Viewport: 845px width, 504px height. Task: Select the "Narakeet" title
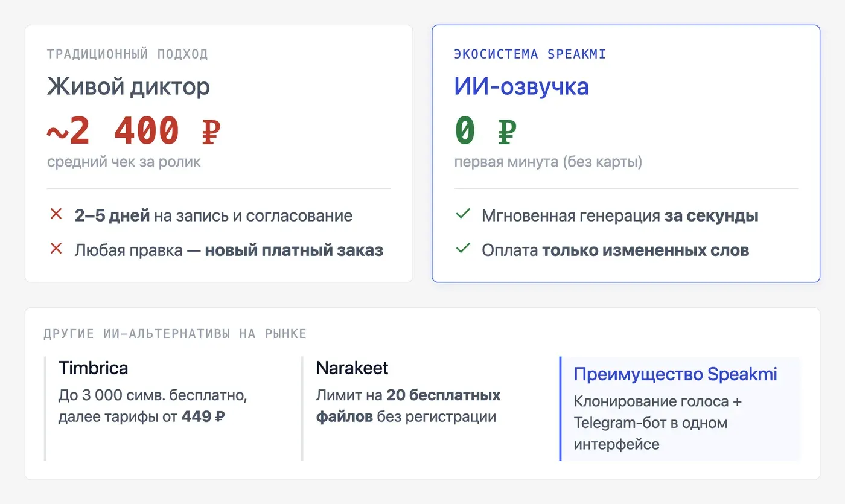(x=352, y=368)
